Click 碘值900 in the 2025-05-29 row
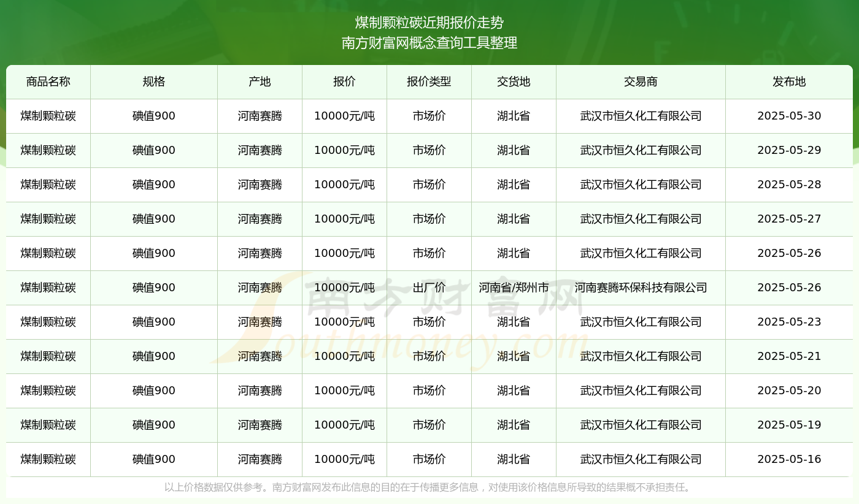859x504 pixels. click(x=154, y=150)
